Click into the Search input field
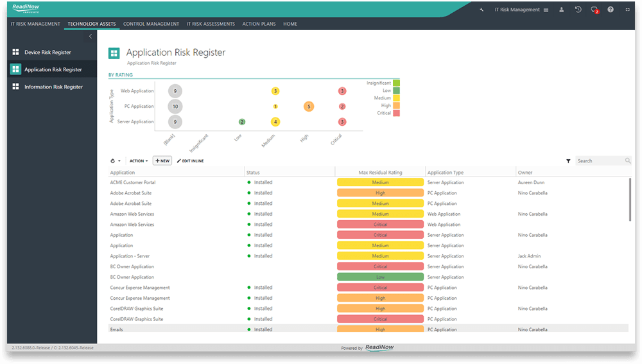 point(600,160)
